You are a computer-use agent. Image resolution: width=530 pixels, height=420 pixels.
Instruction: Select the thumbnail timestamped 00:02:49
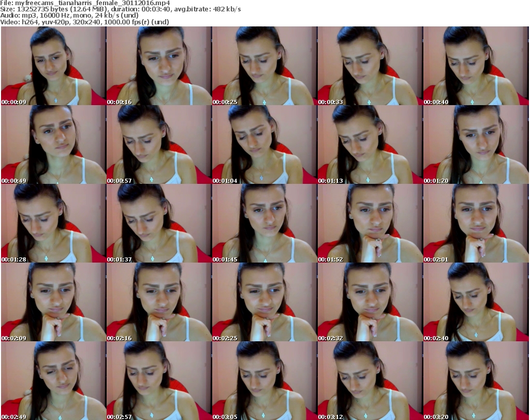53,381
